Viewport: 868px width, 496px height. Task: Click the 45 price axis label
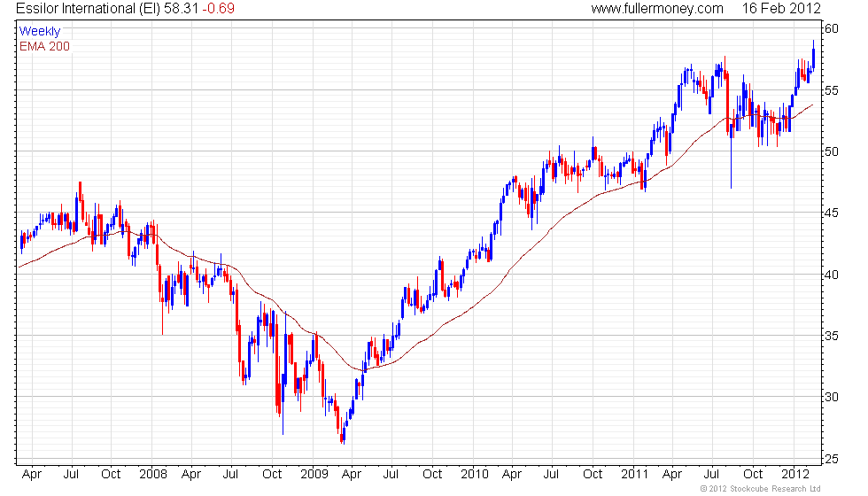point(832,213)
